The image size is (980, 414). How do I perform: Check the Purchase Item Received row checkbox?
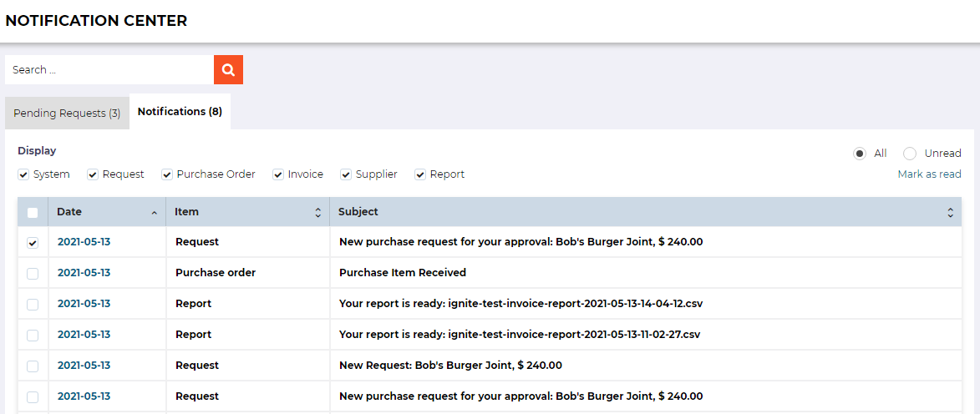[33, 273]
